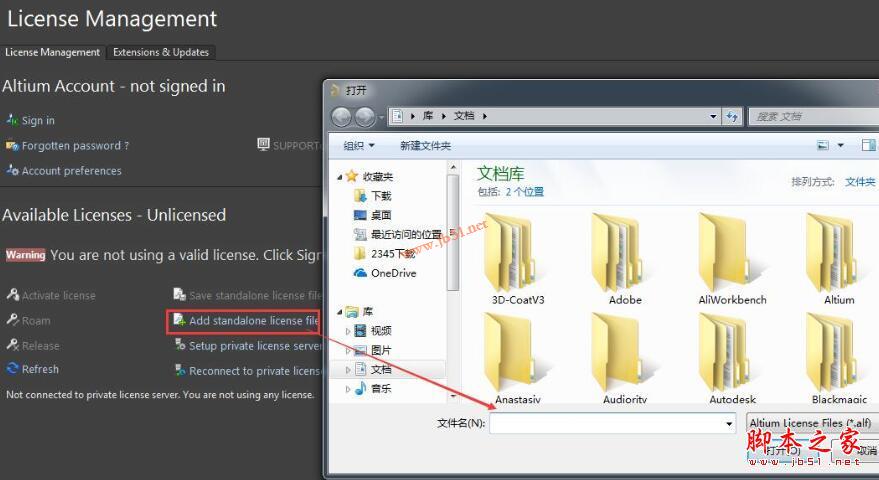Select the Blackmagic folder
The height and width of the screenshot is (480, 879).
coord(839,359)
